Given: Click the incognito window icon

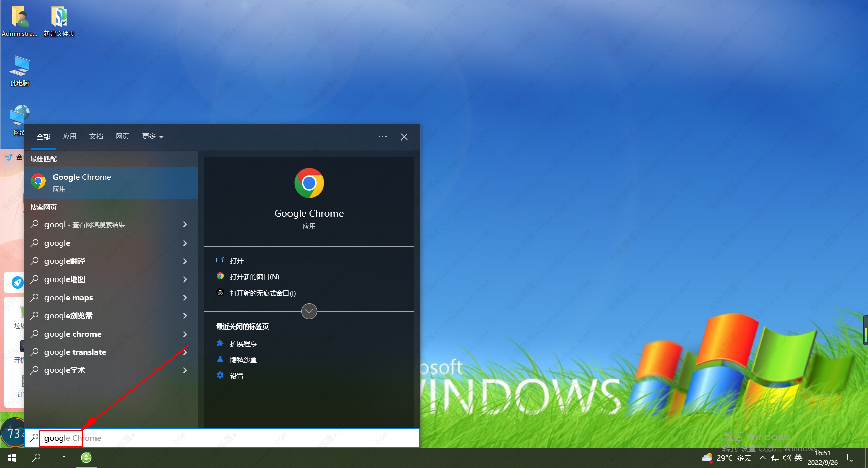Looking at the screenshot, I should pyautogui.click(x=220, y=293).
